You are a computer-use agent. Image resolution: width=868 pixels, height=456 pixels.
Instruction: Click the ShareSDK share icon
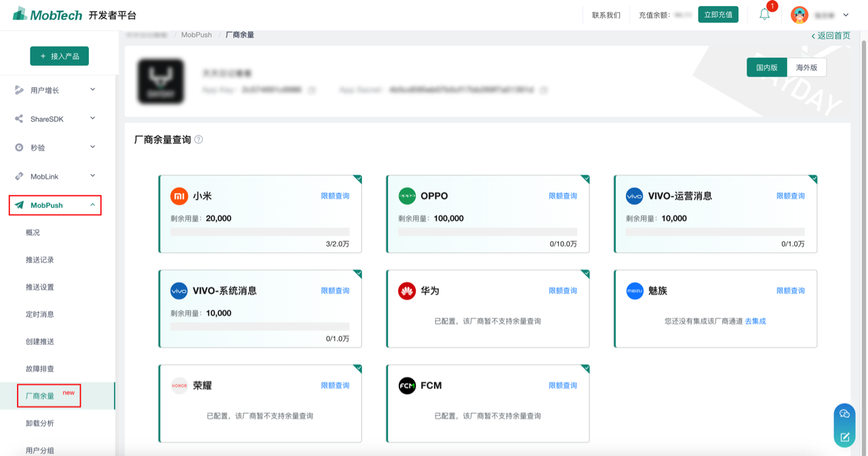click(x=19, y=119)
